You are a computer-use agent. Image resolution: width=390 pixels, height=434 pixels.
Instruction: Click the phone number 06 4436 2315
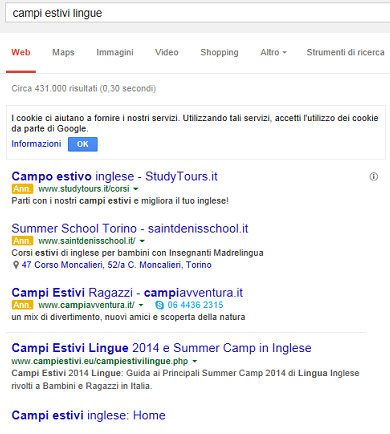click(195, 305)
